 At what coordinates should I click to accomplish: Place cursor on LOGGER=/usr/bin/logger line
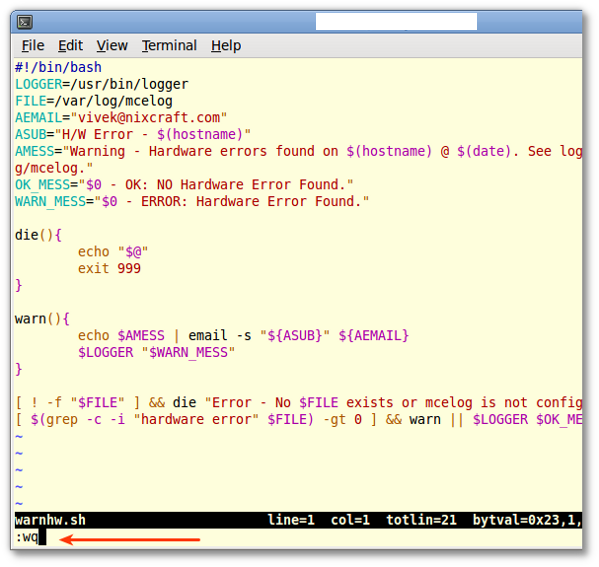[x=102, y=84]
